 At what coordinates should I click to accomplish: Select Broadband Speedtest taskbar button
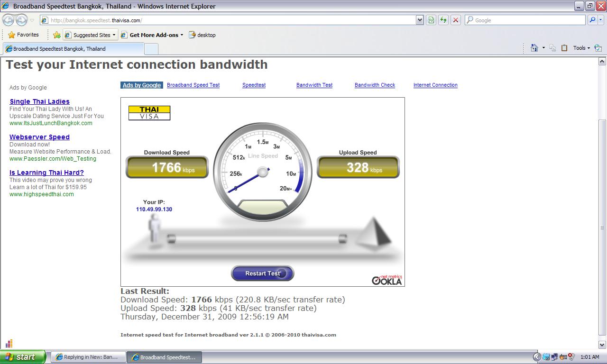tap(164, 357)
